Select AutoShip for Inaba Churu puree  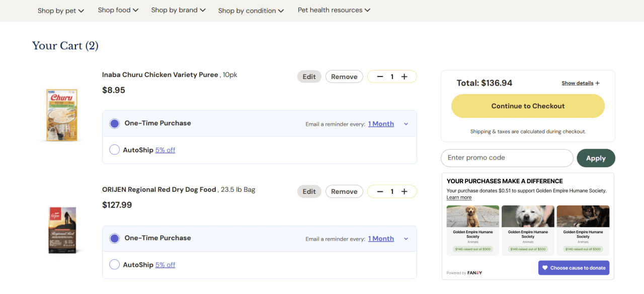tap(115, 150)
